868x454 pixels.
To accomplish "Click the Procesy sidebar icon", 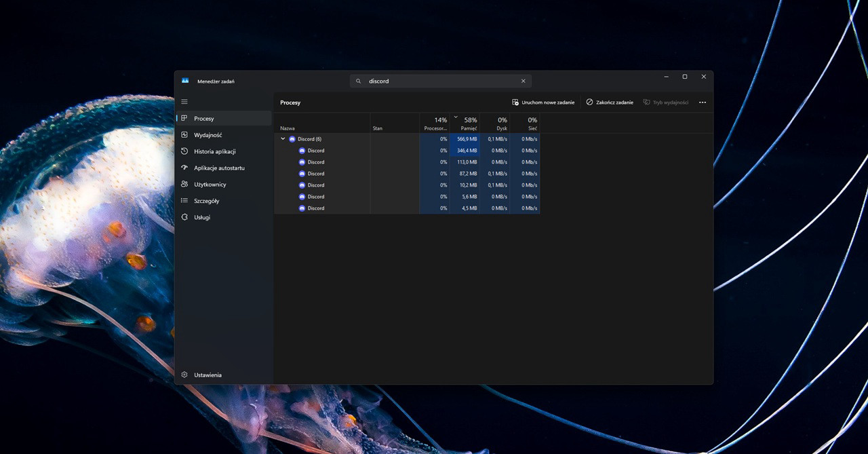I will coord(184,119).
